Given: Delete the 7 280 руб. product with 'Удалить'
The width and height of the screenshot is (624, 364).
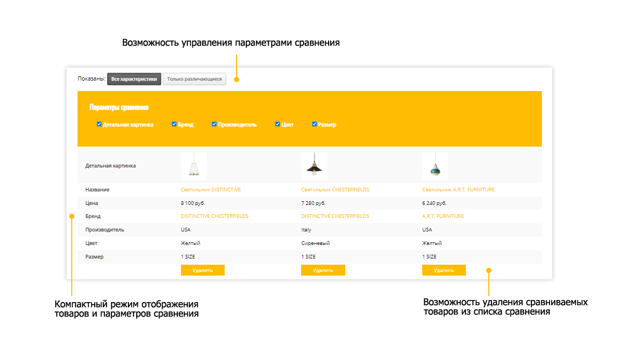Looking at the screenshot, I should pos(323,270).
